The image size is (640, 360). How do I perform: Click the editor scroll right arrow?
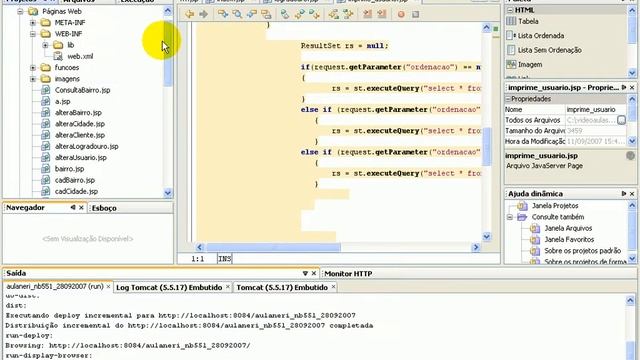pyautogui.click(x=476, y=247)
